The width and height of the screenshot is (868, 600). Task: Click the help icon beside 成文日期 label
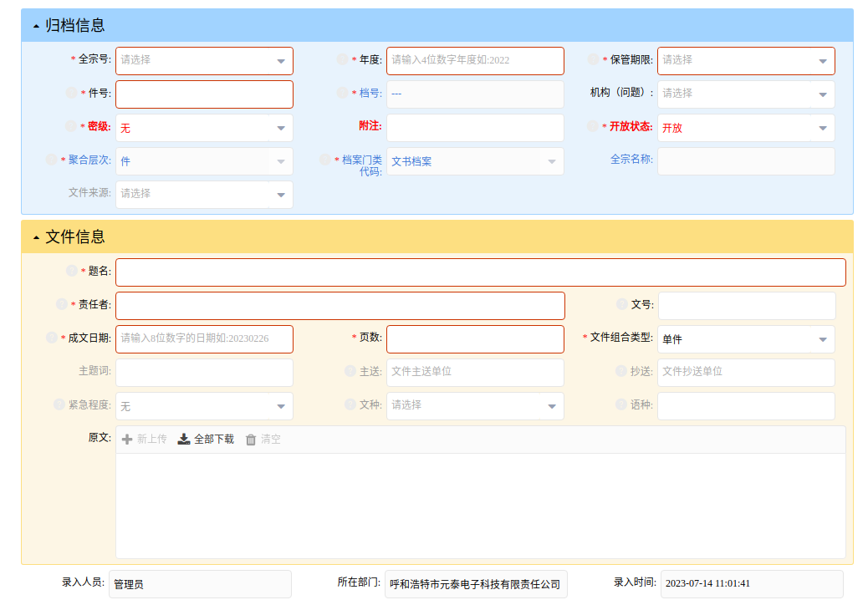coord(52,338)
